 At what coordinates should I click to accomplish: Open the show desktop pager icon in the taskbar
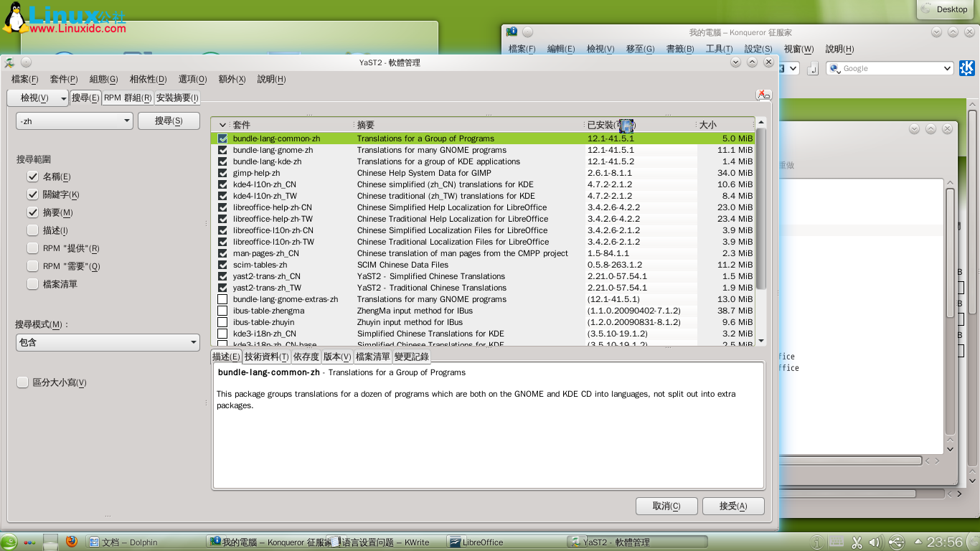tap(50, 542)
